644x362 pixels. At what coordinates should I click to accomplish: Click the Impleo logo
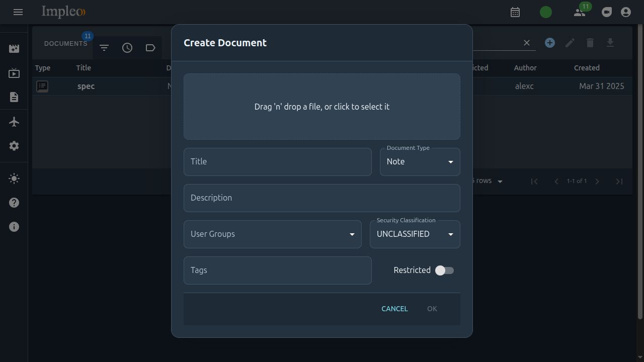[x=63, y=12]
